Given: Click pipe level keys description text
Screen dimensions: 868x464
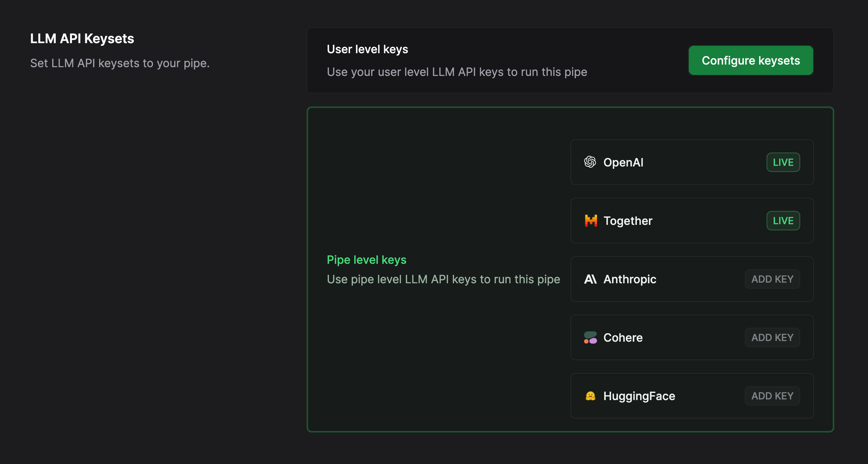Looking at the screenshot, I should pos(443,279).
